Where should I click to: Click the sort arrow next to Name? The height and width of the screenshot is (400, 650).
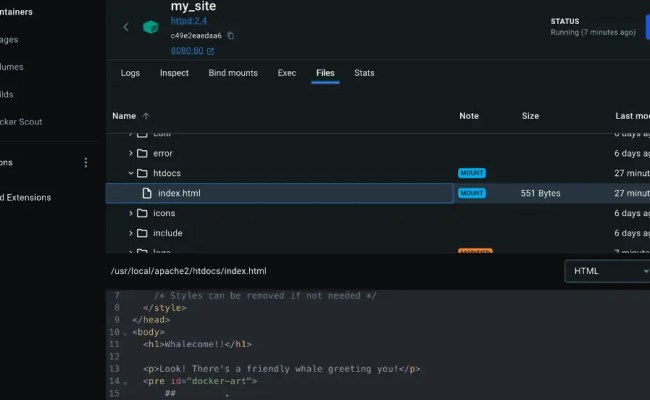(x=146, y=116)
